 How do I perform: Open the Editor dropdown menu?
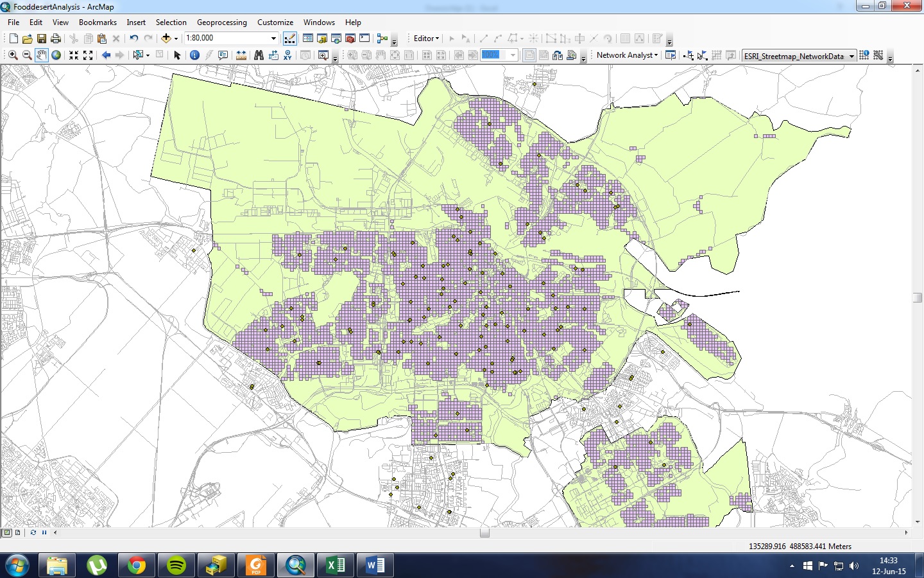(427, 39)
